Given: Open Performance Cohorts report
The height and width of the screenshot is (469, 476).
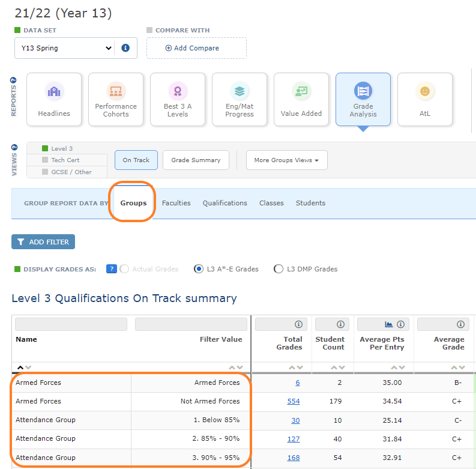Looking at the screenshot, I should tap(116, 100).
